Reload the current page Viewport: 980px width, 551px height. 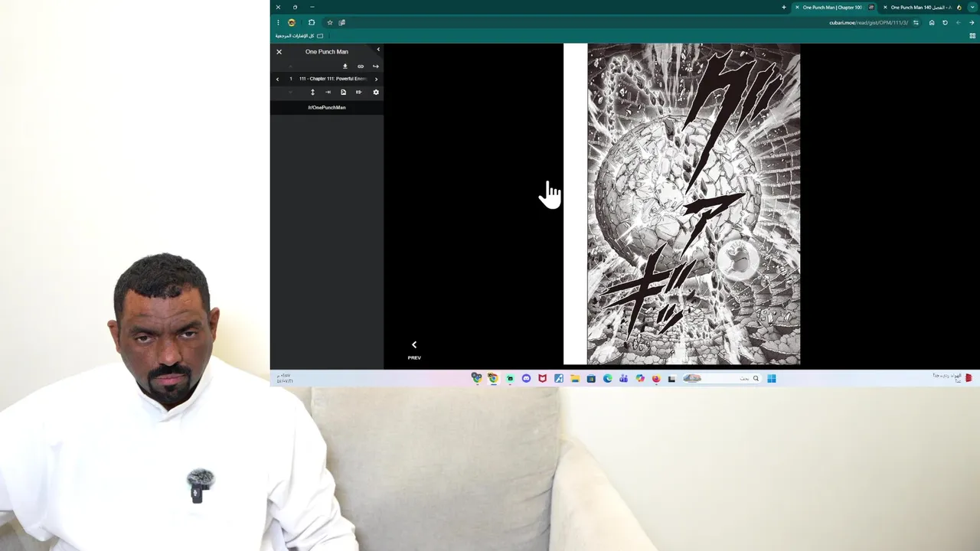pyautogui.click(x=945, y=22)
